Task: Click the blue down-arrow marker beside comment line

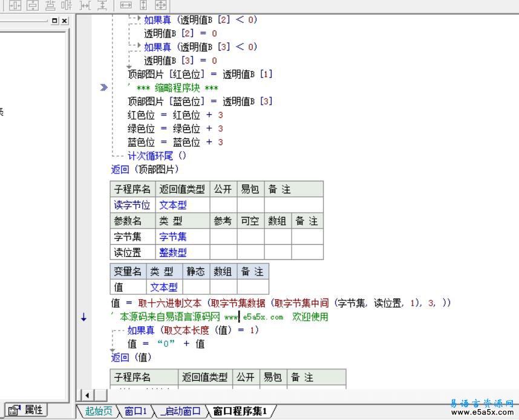Action: (83, 317)
